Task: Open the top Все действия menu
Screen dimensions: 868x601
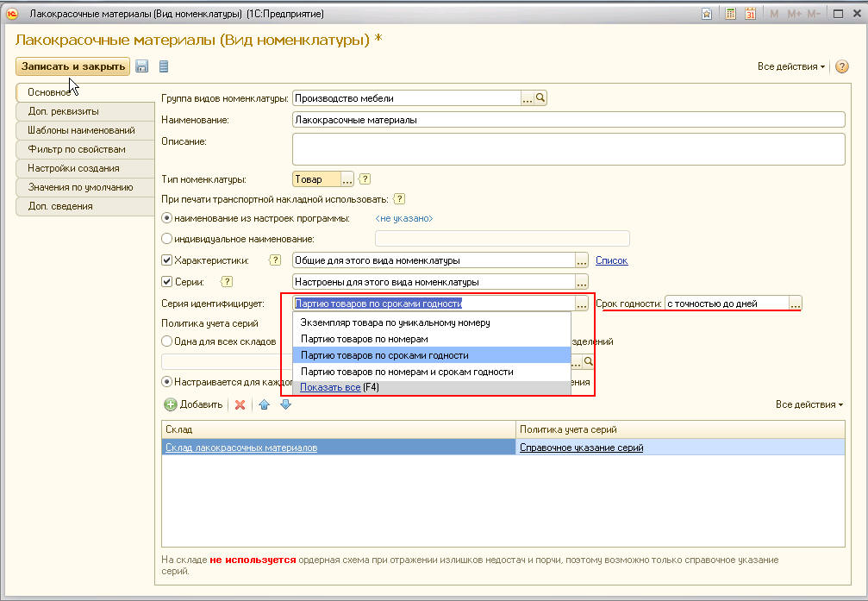Action: [791, 66]
